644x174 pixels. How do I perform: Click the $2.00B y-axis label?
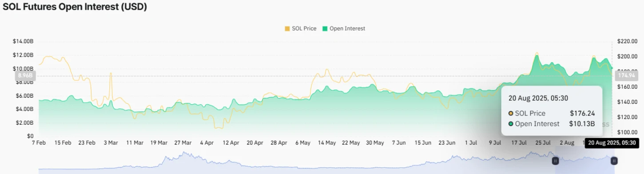click(24, 123)
